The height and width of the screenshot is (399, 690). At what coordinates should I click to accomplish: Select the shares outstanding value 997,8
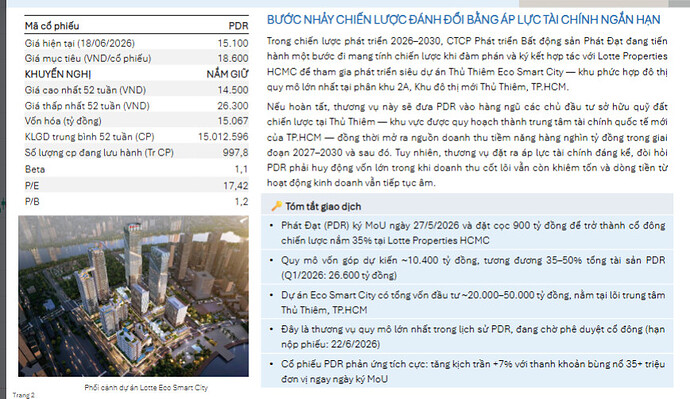235,153
